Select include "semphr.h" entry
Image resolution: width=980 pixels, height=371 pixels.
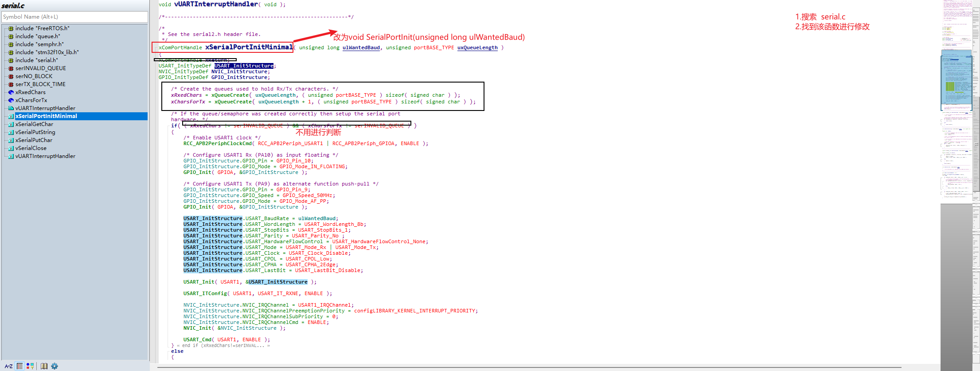click(x=39, y=44)
